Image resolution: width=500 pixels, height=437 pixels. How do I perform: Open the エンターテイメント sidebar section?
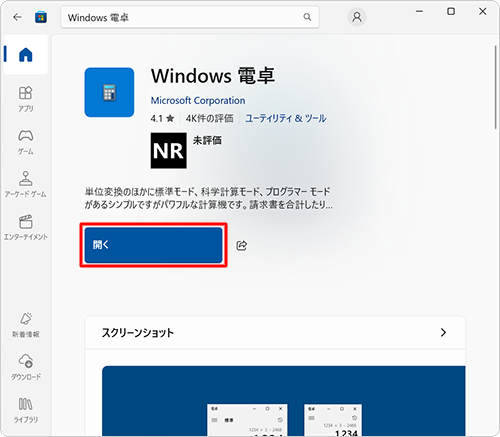click(x=26, y=227)
